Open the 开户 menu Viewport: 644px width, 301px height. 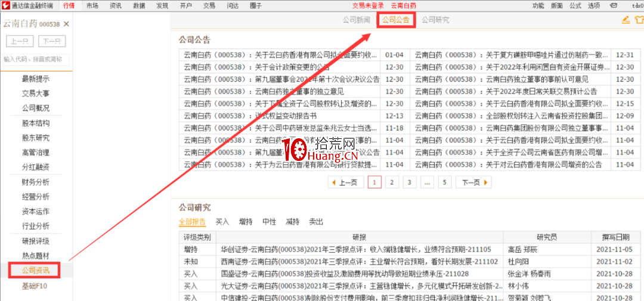[186, 6]
